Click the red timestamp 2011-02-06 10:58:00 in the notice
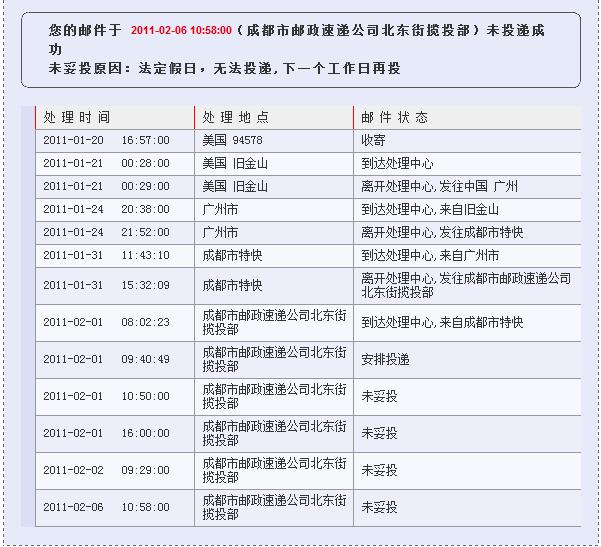This screenshot has height=547, width=601. [x=181, y=30]
